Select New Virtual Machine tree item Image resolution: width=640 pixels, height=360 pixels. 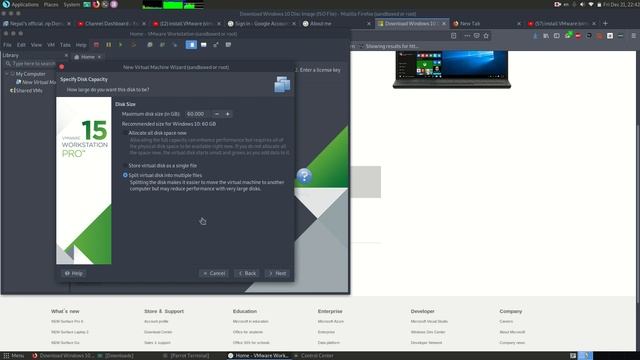pyautogui.click(x=36, y=82)
